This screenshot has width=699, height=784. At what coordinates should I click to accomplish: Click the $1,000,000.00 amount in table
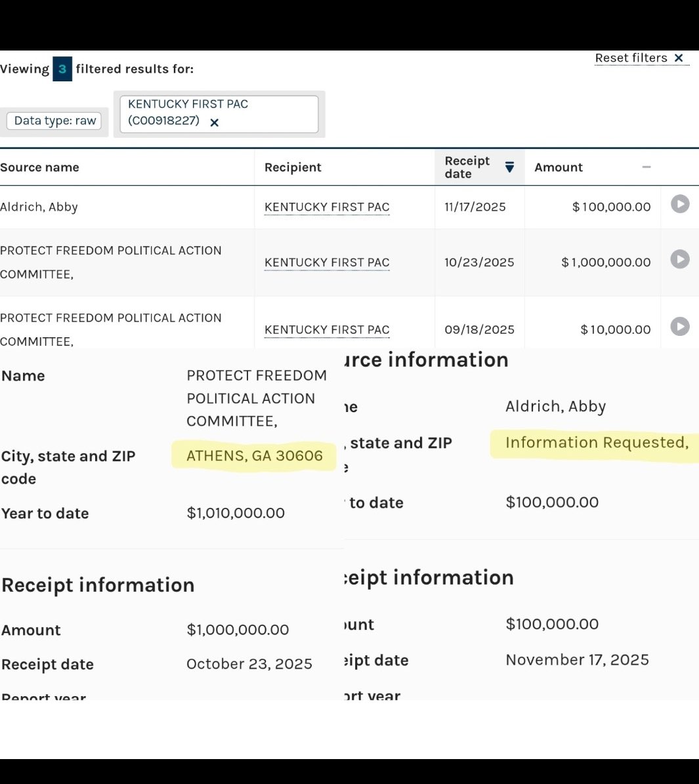point(605,262)
